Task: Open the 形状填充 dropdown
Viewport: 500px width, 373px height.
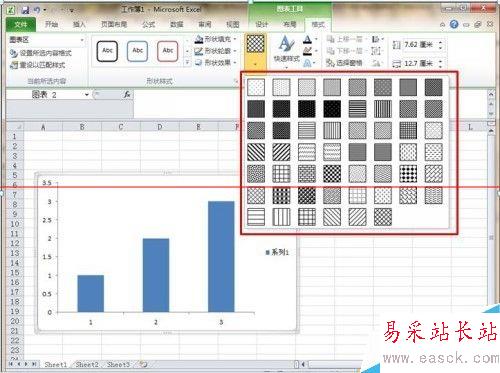Action: pos(216,39)
